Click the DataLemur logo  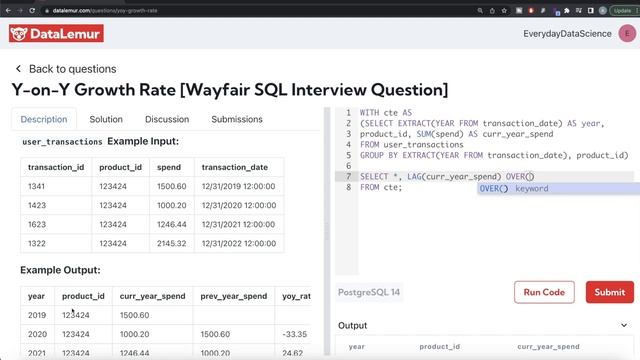click(56, 33)
